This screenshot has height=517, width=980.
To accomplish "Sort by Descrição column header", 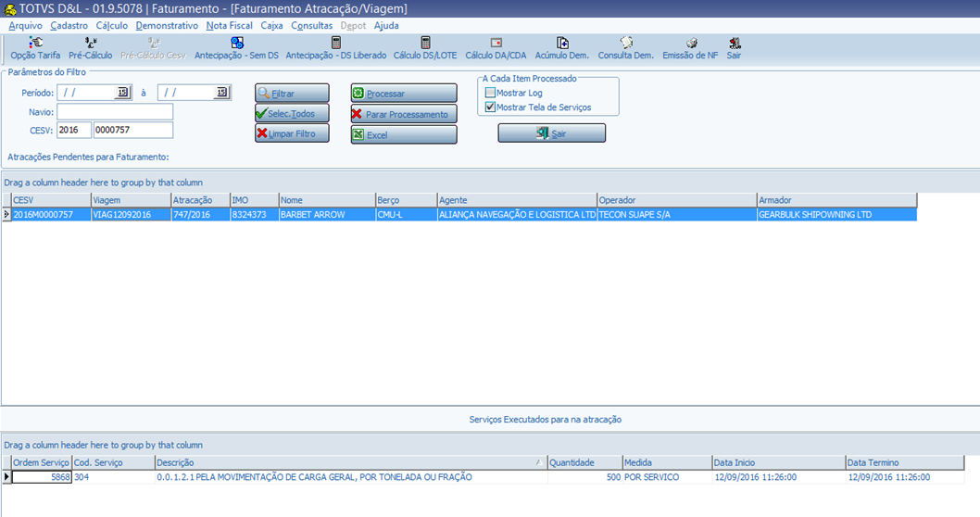I will point(351,462).
